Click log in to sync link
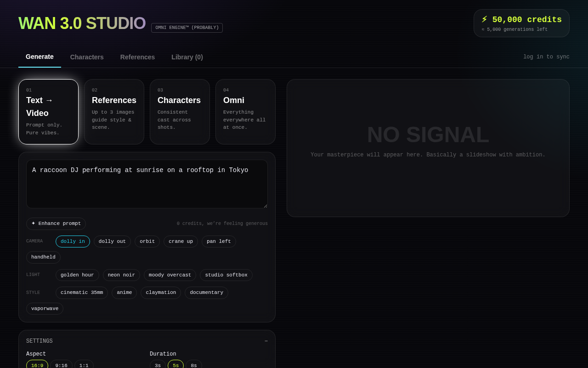This screenshot has height=368, width=588. click(x=546, y=57)
